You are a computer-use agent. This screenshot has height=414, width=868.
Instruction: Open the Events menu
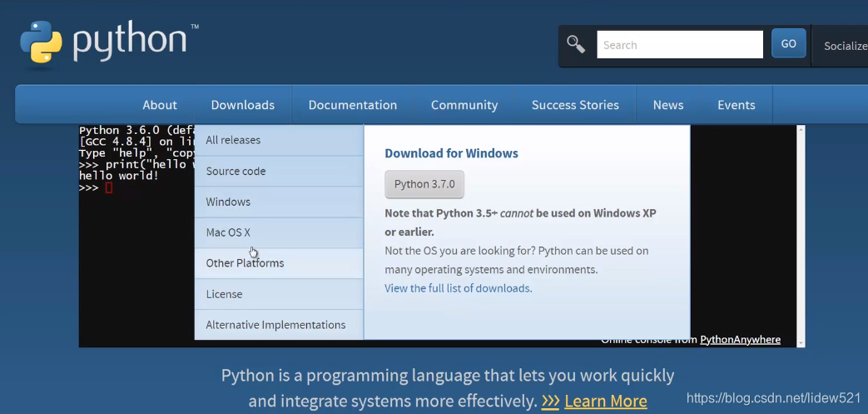pyautogui.click(x=737, y=105)
